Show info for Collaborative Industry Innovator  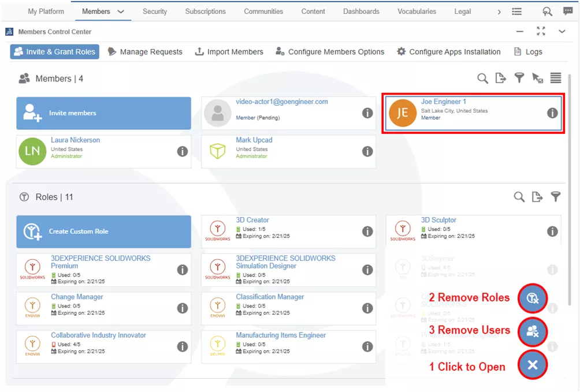coord(183,346)
